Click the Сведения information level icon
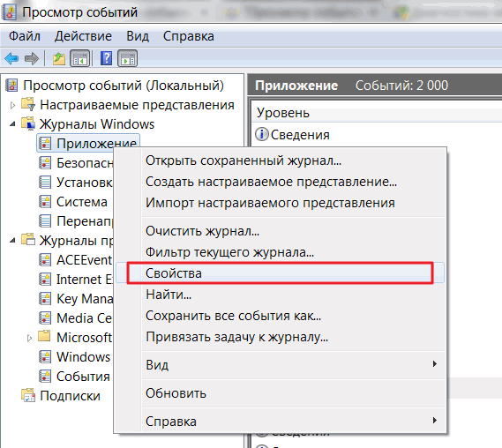The height and width of the screenshot is (448, 502). coord(262,134)
